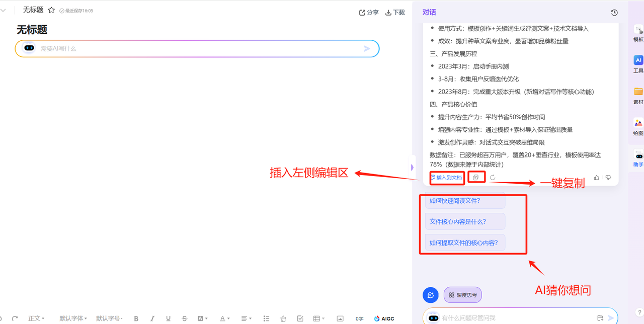644x324 pixels.
Task: Toggle italic formatting
Action: click(x=152, y=318)
